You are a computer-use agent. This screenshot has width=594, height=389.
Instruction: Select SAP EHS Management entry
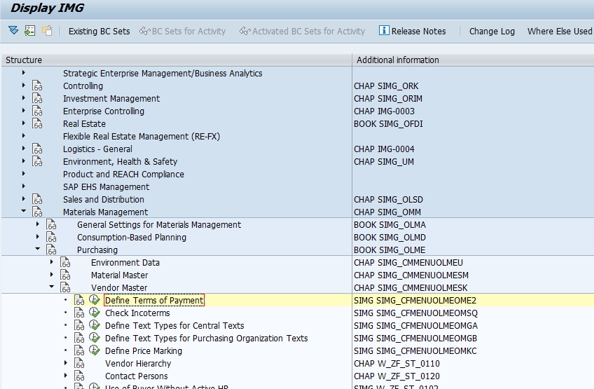point(106,187)
